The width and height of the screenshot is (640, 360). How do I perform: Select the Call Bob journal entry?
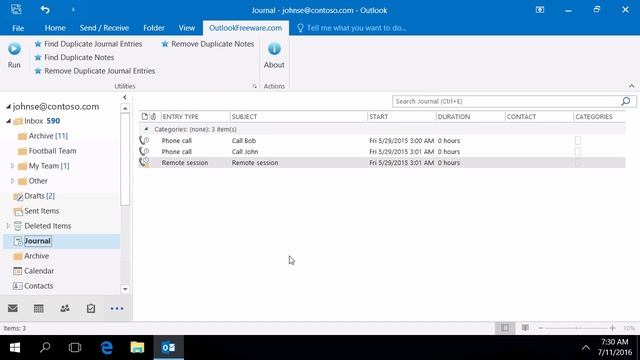click(381, 140)
